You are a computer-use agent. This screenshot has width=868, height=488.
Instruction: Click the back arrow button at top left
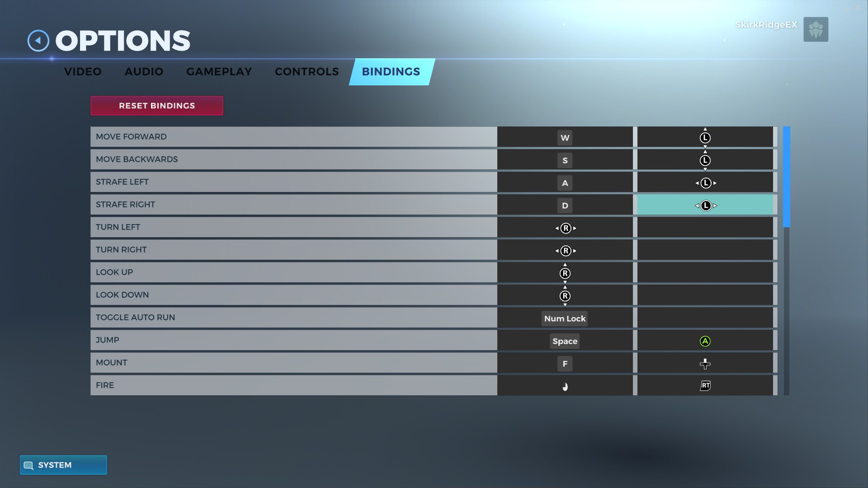tap(37, 41)
